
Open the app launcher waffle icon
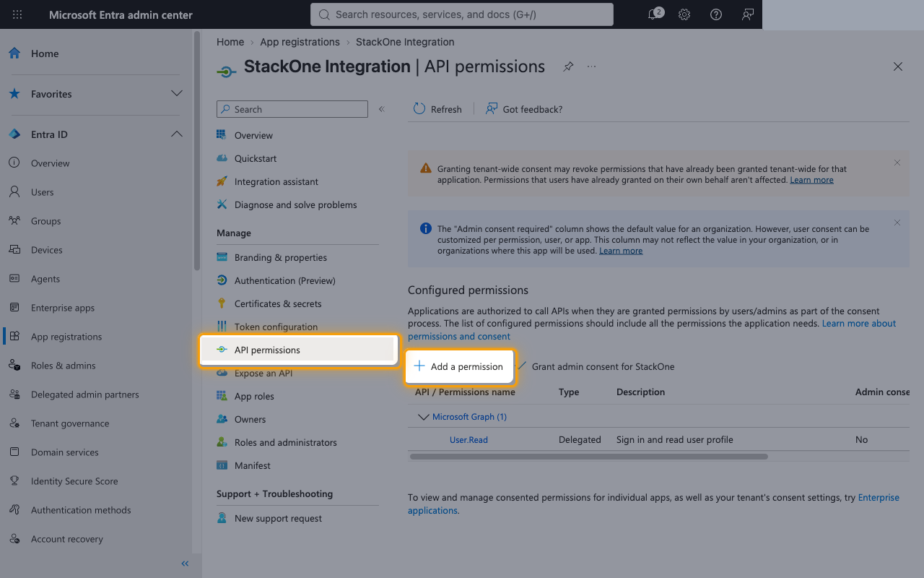[x=17, y=14]
